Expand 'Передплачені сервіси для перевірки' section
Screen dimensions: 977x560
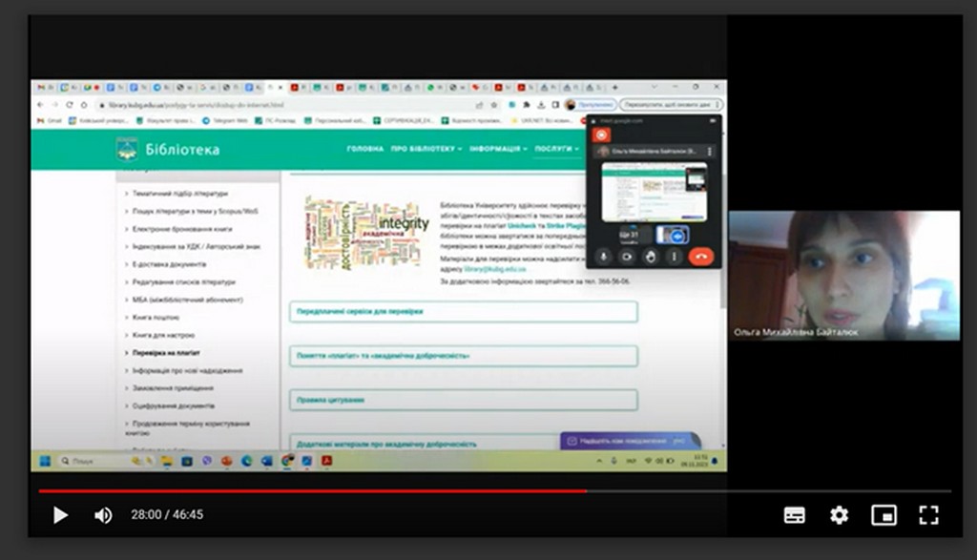tap(463, 312)
